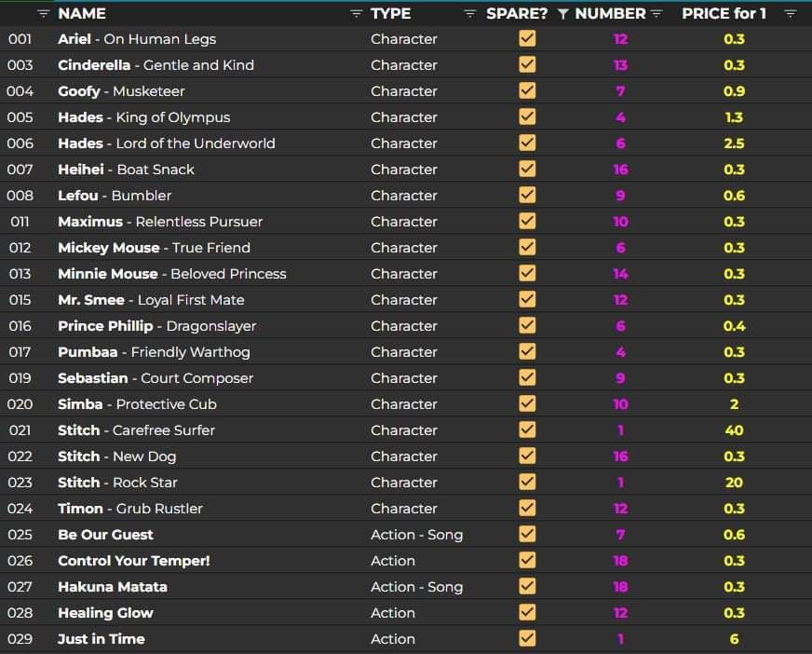The image size is (812, 654).
Task: Open filter menu right of NUMBER header
Action: pos(656,13)
